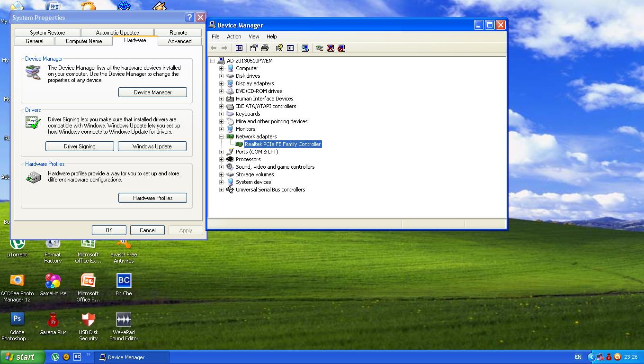644x364 pixels.
Task: Click the Start button on the taskbar
Action: (22, 357)
